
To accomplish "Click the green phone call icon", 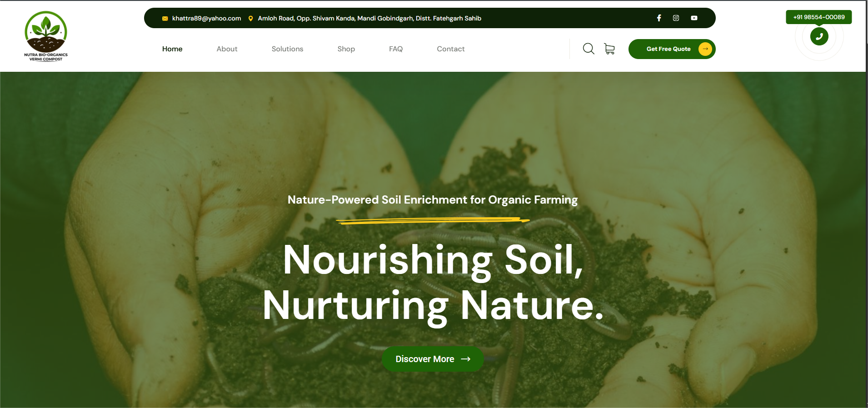I will point(819,36).
